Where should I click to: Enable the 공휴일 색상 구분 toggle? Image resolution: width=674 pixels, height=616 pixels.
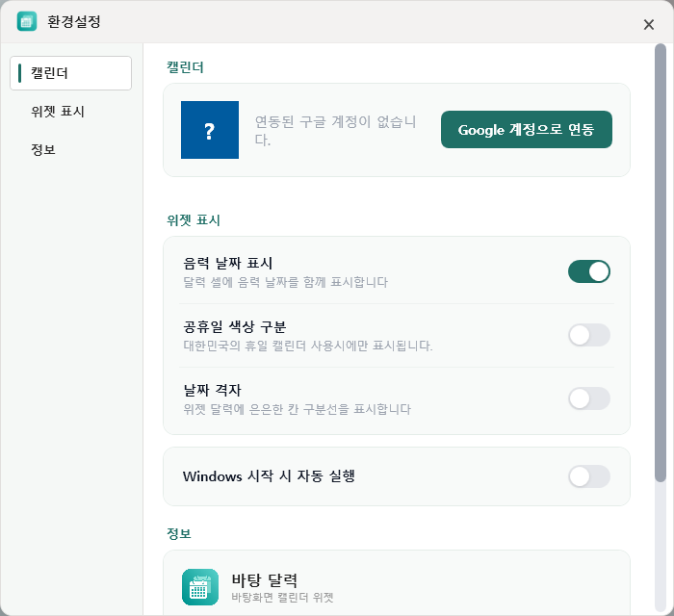pyautogui.click(x=589, y=335)
